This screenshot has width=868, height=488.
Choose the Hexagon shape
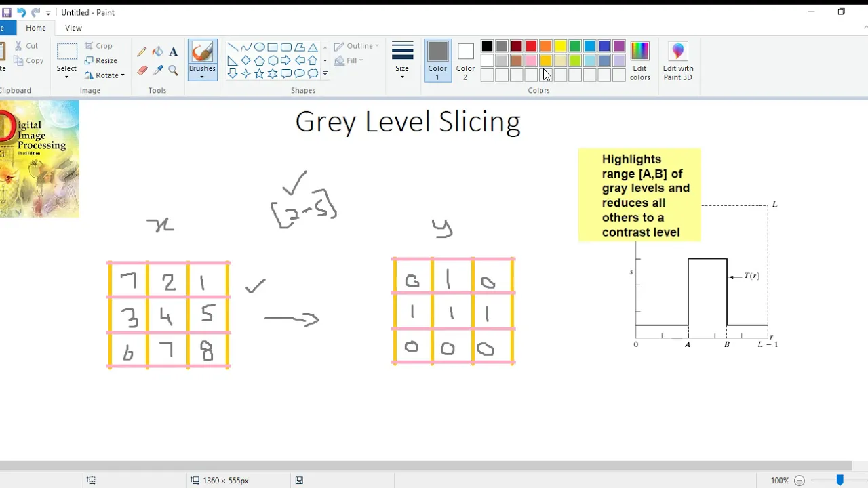point(273,60)
